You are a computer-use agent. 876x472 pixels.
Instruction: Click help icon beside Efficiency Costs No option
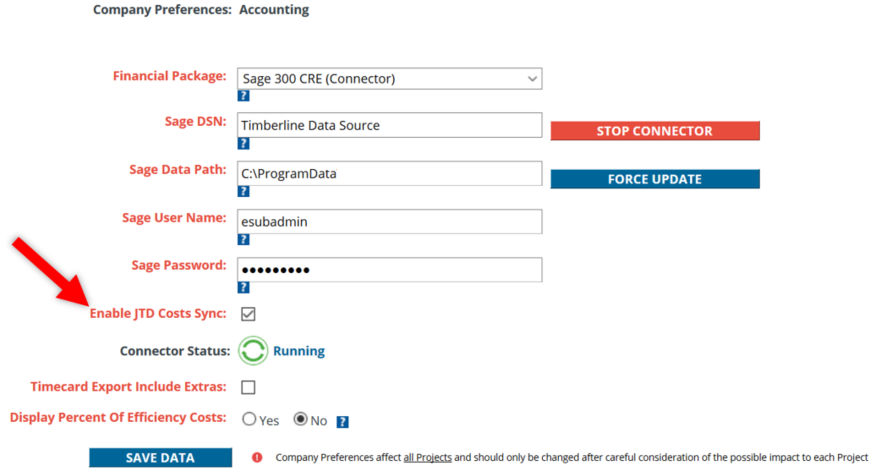point(342,422)
